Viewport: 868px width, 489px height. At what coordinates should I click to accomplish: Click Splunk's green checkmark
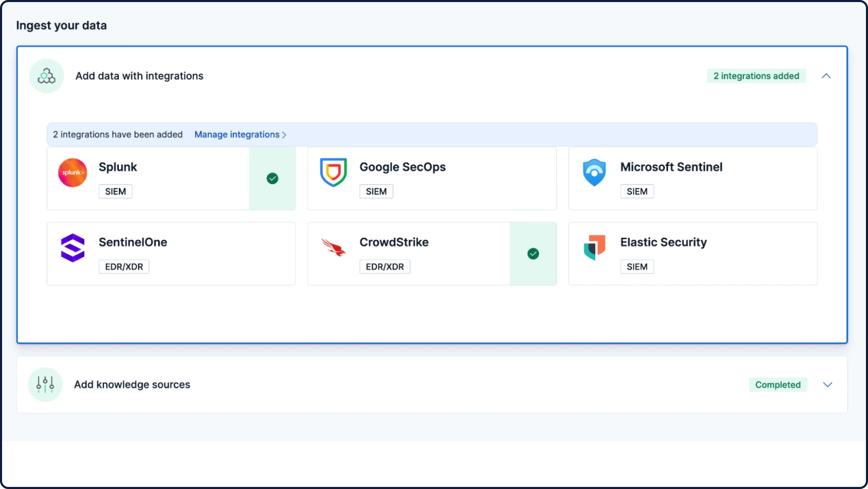tap(272, 178)
